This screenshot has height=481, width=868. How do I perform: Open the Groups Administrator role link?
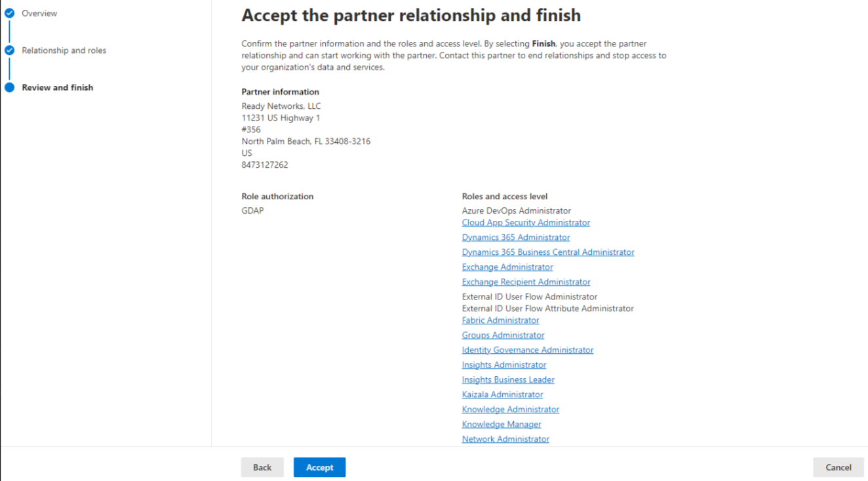click(503, 336)
